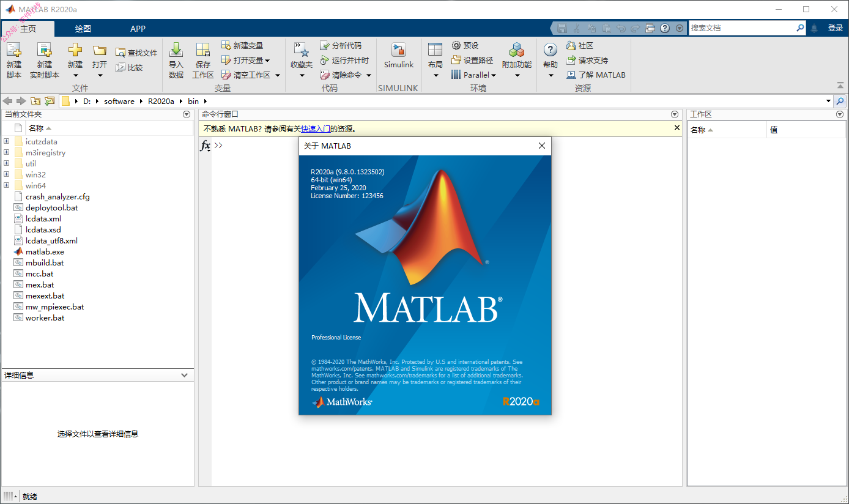Open the 打开变量 dropdown

coord(245,61)
